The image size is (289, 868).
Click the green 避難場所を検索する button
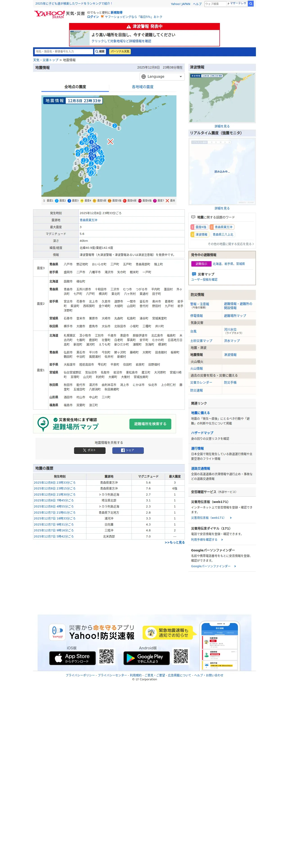[x=150, y=424]
